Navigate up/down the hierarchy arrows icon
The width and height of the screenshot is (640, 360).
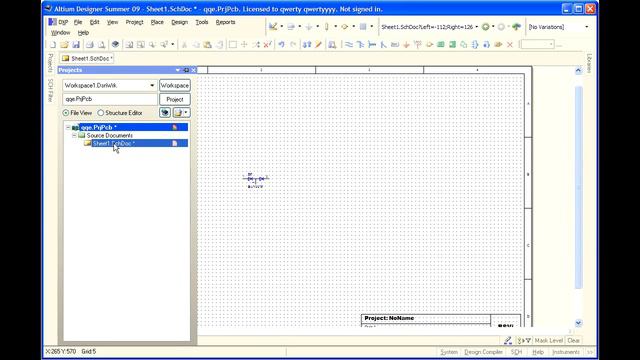tap(307, 44)
